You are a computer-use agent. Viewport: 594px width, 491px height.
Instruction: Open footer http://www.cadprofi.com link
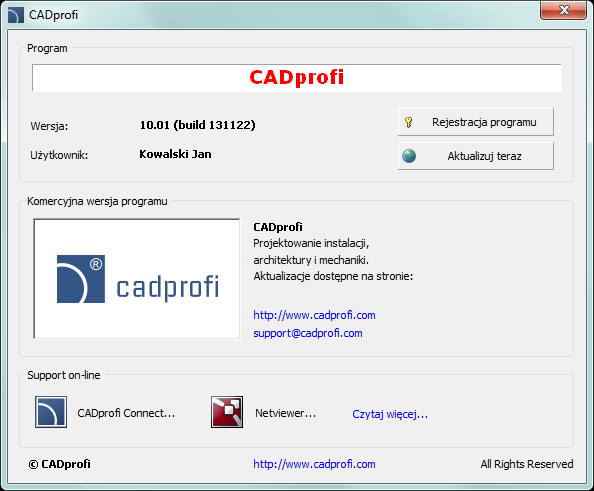click(x=314, y=464)
